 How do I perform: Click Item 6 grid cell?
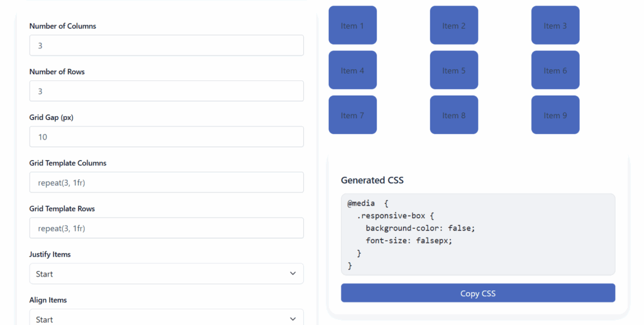tap(555, 70)
